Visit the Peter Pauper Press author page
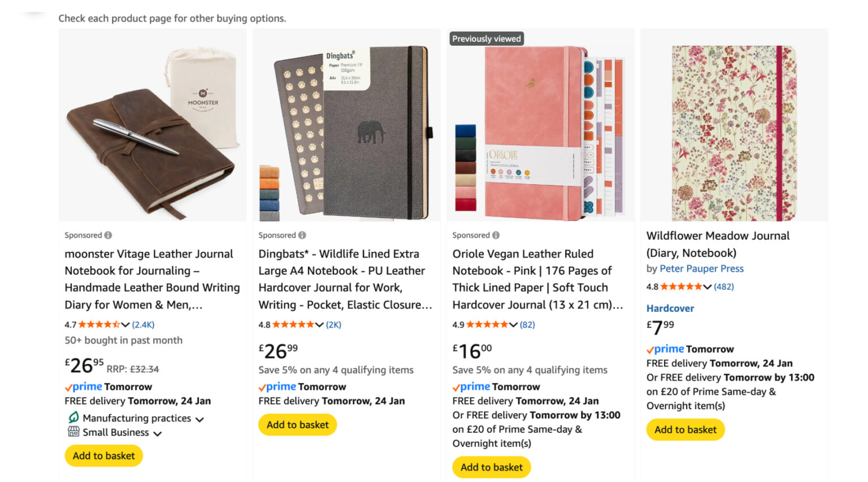The width and height of the screenshot is (868, 482). 701,268
